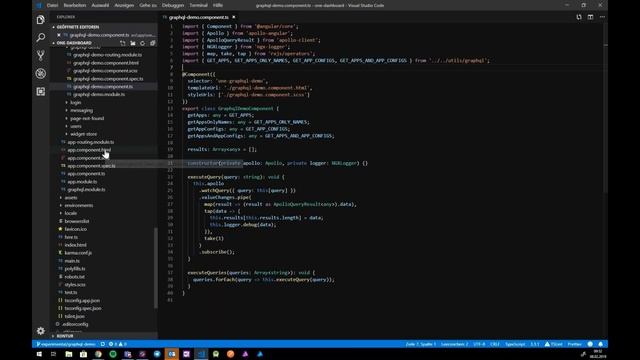Click New File icon in ONE-DASHBOARD header
Screen dimensions: 640x360
[x=122, y=43]
